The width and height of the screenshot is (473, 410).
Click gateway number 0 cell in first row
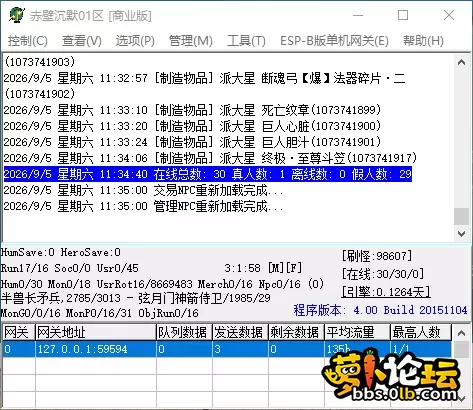(19, 349)
